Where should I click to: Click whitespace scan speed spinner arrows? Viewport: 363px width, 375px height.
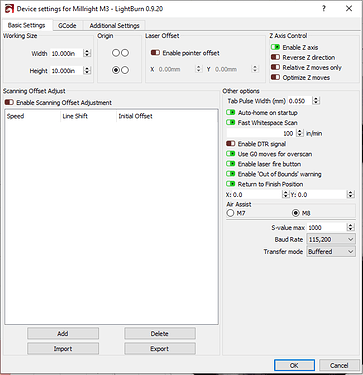(x=300, y=133)
